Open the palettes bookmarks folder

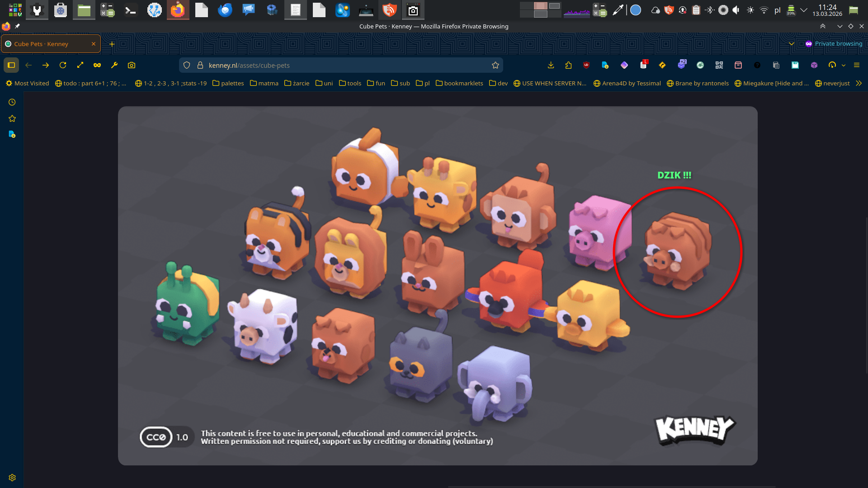228,83
